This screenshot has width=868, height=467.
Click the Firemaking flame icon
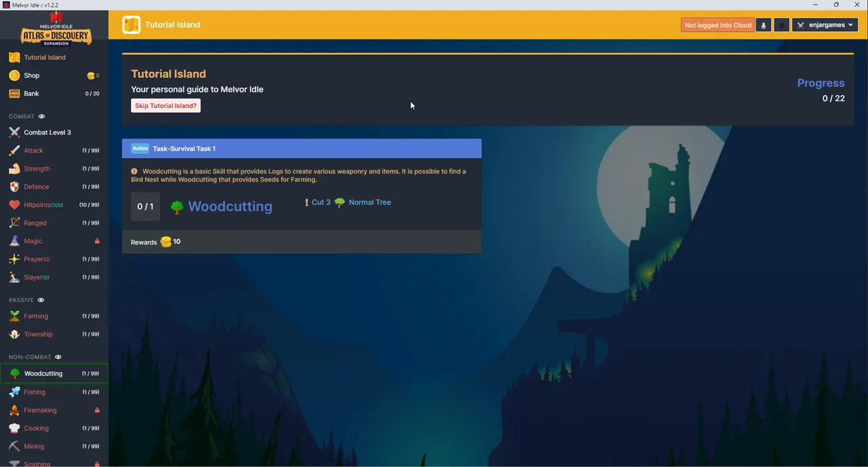click(14, 410)
